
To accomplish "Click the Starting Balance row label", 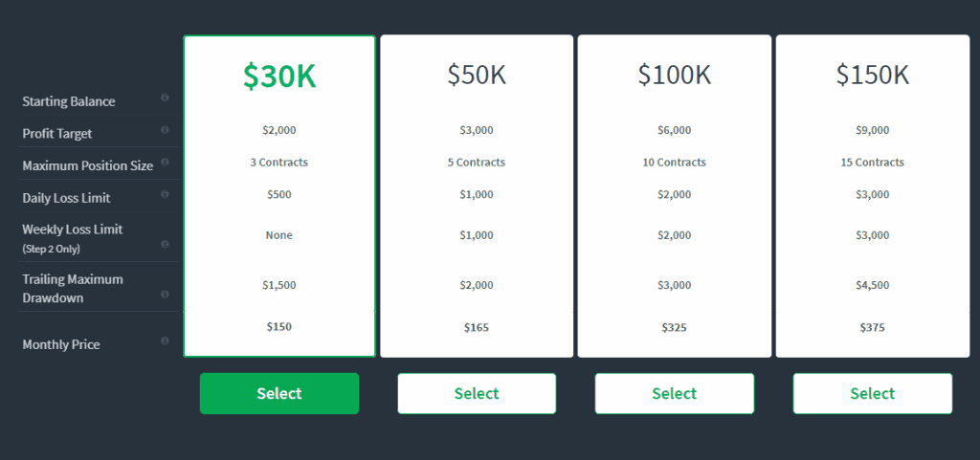I will (69, 101).
